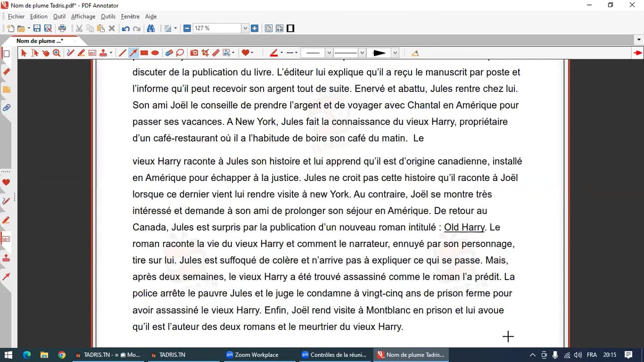Choose the Stamp tool in annotation toolbar
Image resolution: width=644 pixels, height=362 pixels.
click(x=103, y=53)
